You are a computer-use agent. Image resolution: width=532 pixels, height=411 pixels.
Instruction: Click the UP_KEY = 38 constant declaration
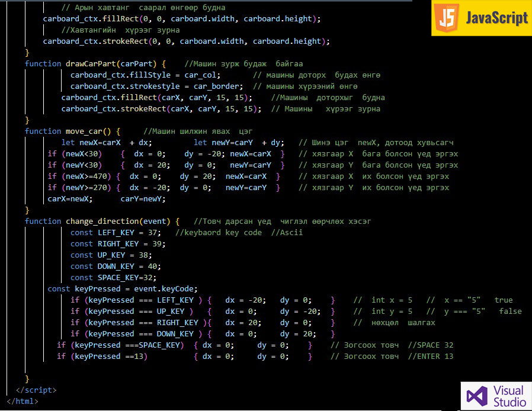click(x=120, y=255)
